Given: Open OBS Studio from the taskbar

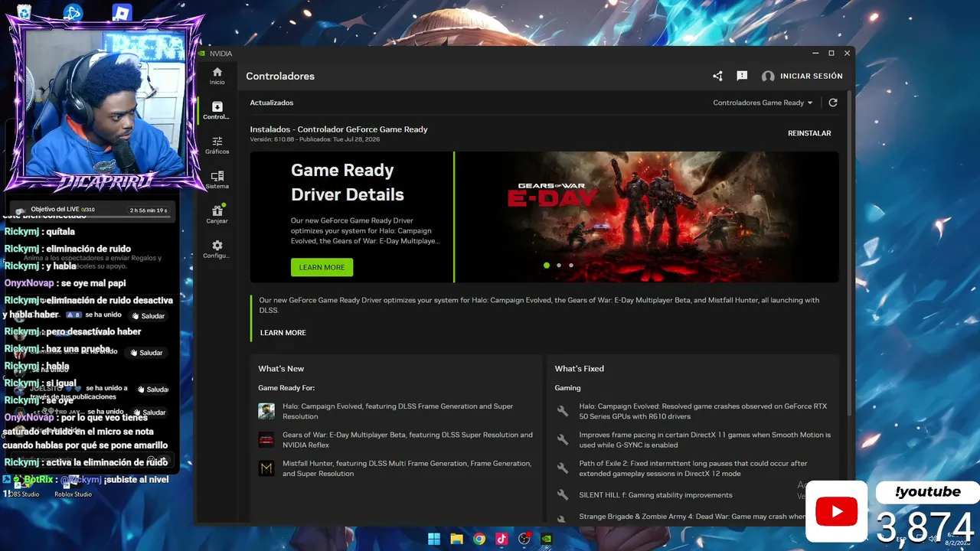Looking at the screenshot, I should tap(524, 539).
